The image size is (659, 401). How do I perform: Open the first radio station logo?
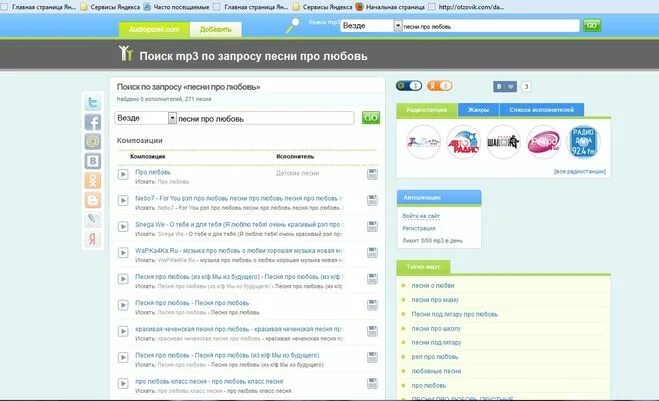423,142
